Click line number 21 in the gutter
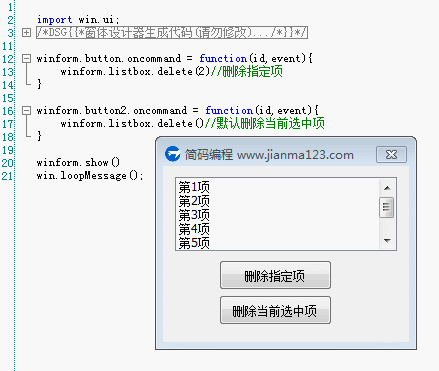This screenshot has height=371, width=439. point(7,176)
